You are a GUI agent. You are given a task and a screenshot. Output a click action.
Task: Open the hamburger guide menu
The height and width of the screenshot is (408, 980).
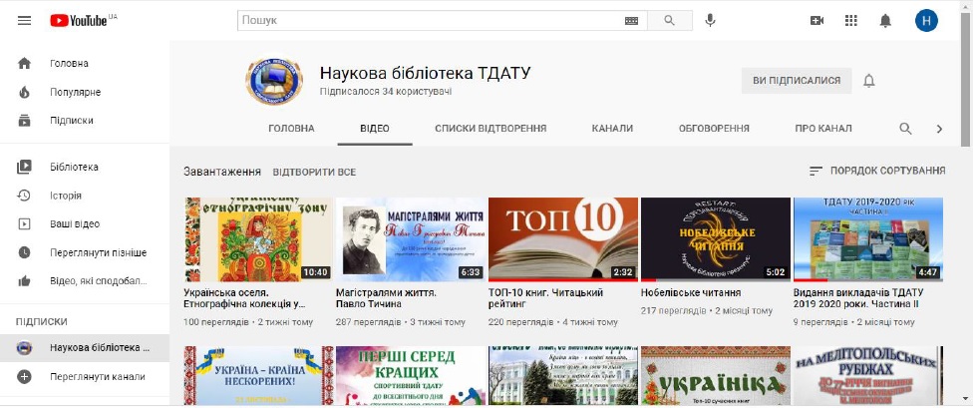point(24,21)
